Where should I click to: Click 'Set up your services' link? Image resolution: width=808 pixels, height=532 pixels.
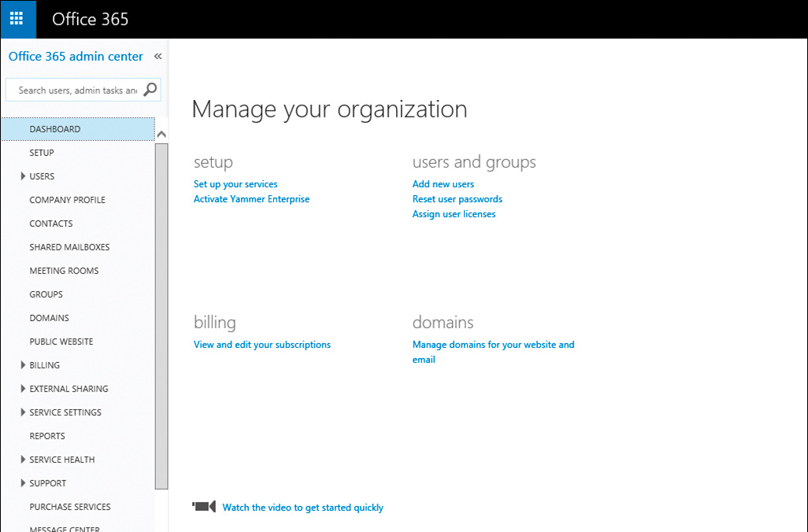point(235,184)
